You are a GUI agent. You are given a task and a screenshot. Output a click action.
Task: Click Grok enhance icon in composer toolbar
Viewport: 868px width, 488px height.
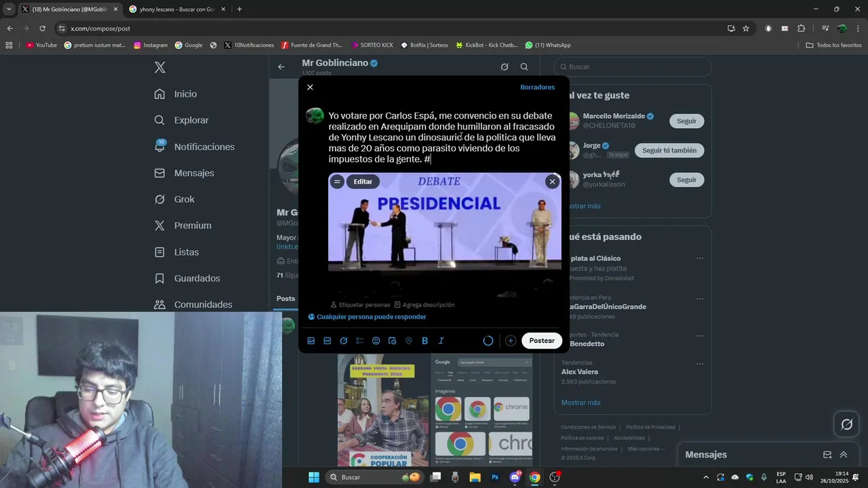click(x=344, y=341)
